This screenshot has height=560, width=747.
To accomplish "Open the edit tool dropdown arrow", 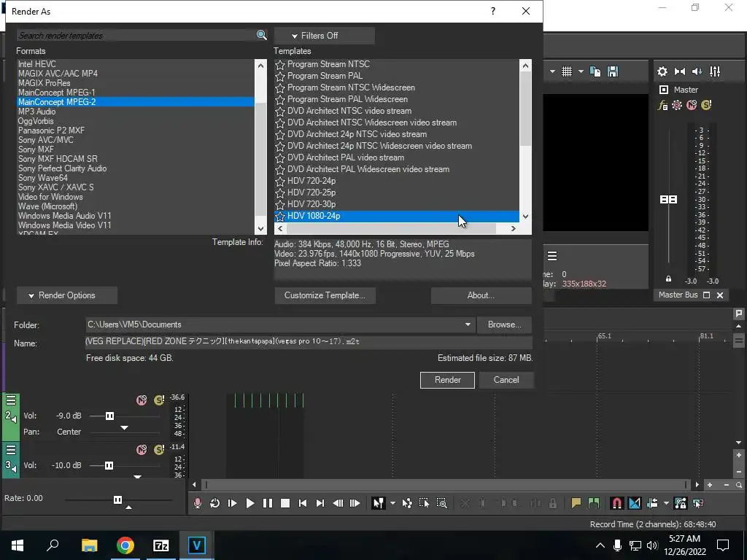I will (x=392, y=503).
